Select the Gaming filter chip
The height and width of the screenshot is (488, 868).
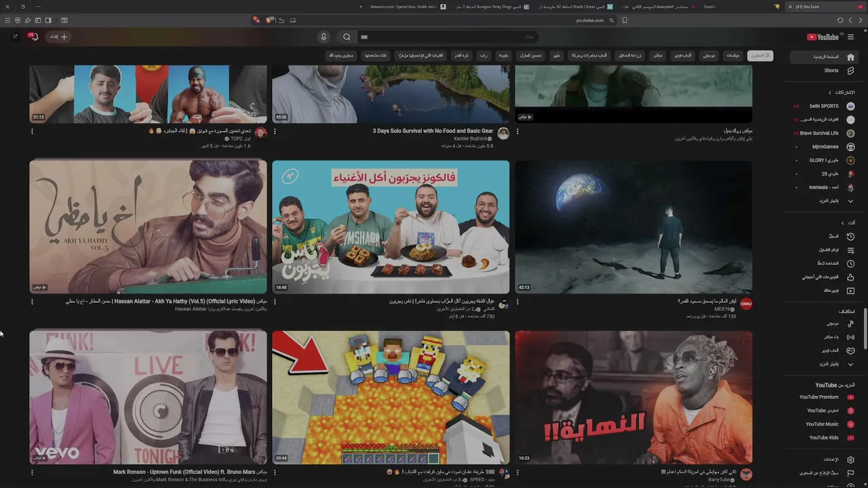[682, 56]
